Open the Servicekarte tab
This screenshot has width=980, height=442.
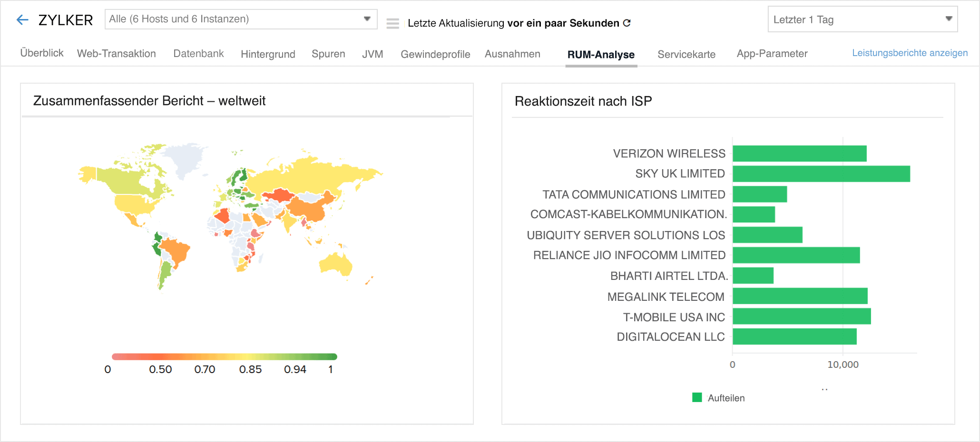686,54
